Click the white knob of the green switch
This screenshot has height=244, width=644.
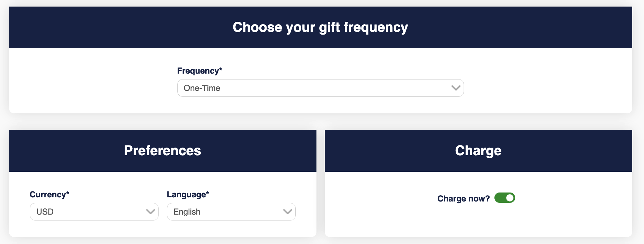(510, 198)
